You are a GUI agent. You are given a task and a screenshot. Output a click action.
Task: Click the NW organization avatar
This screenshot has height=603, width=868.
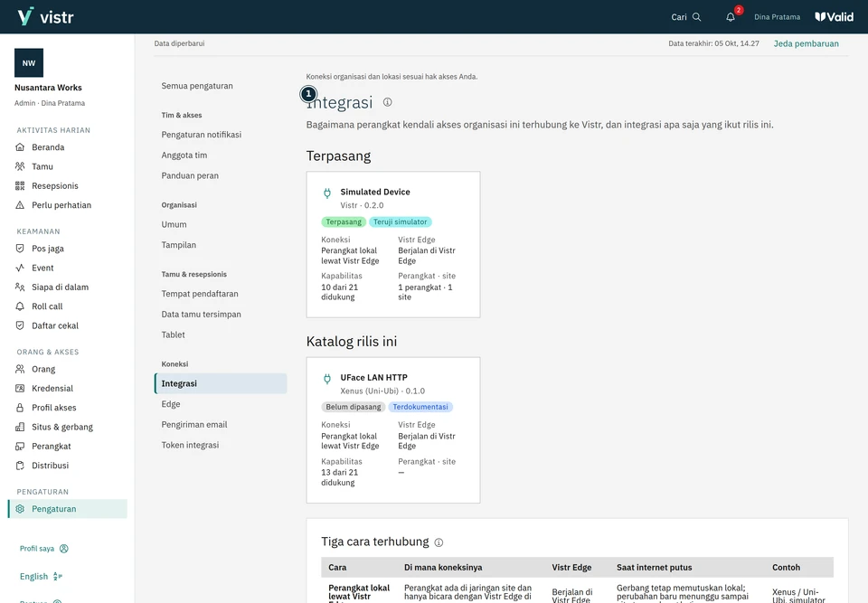29,63
